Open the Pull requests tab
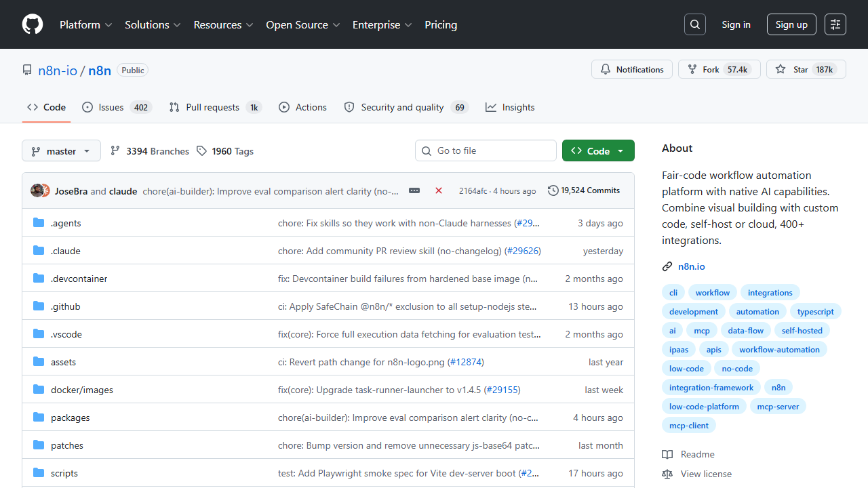868x488 pixels. pyautogui.click(x=215, y=107)
